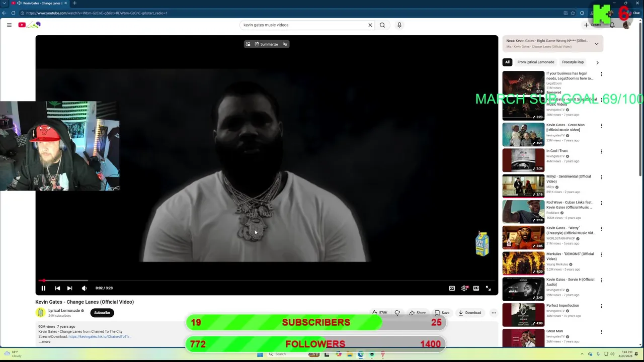The image size is (644, 362).
Task: Go to YouTube home via logo
Action: pyautogui.click(x=29, y=25)
